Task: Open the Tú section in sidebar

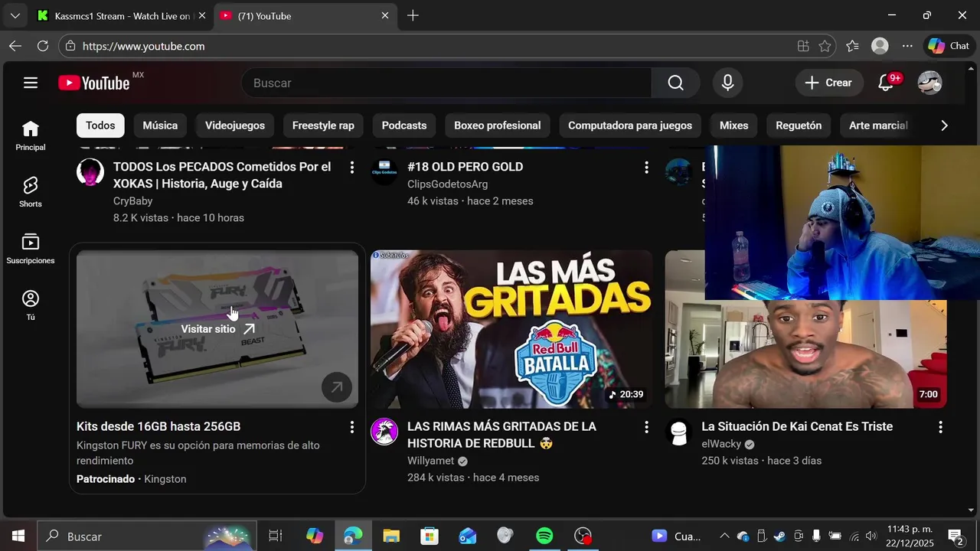Action: (31, 305)
